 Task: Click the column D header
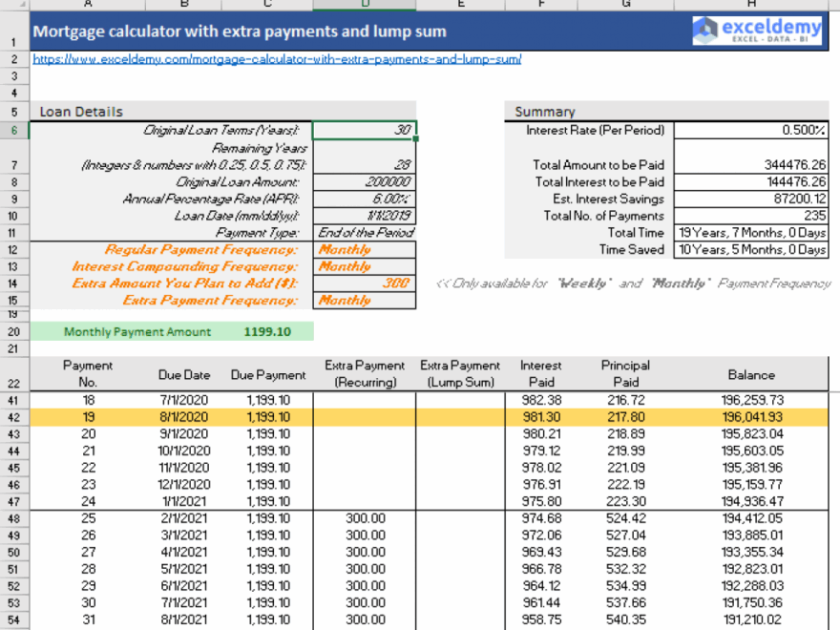point(364,4)
